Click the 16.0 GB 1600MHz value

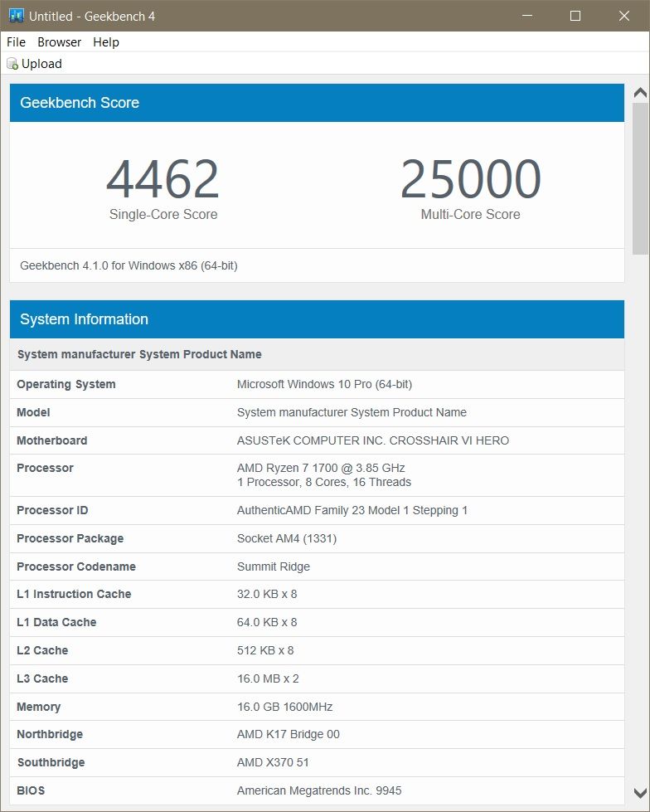(x=284, y=707)
